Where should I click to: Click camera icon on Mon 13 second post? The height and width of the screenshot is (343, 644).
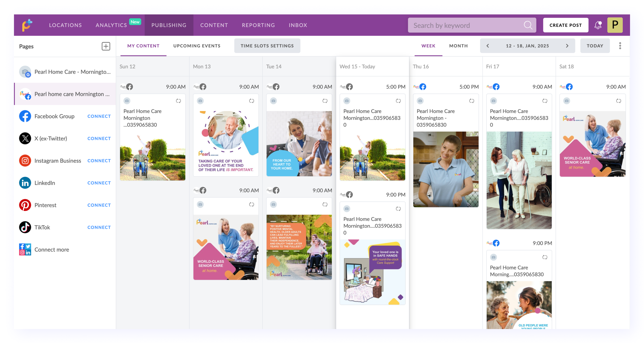[200, 204]
